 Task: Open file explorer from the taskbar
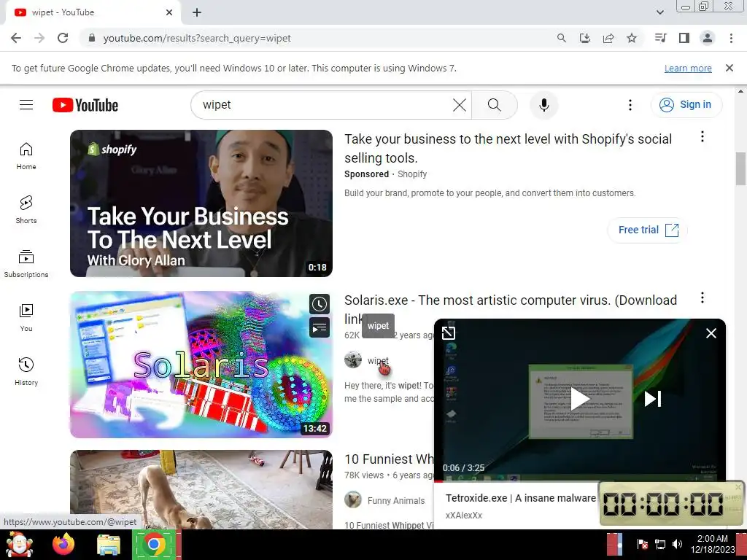click(109, 545)
